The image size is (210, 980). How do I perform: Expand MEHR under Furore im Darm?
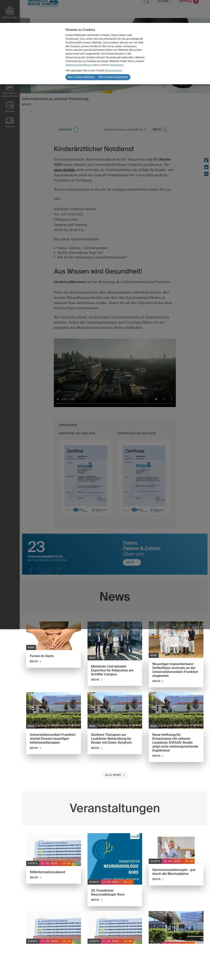pos(35,661)
